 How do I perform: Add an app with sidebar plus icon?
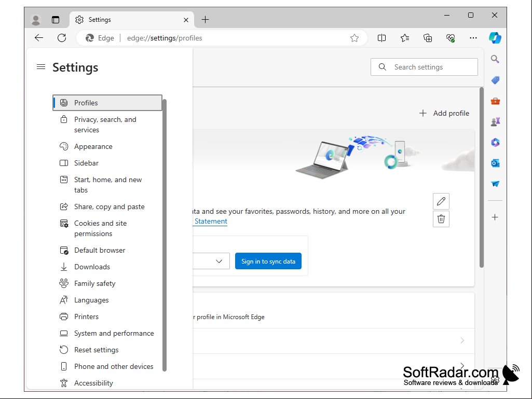(495, 217)
